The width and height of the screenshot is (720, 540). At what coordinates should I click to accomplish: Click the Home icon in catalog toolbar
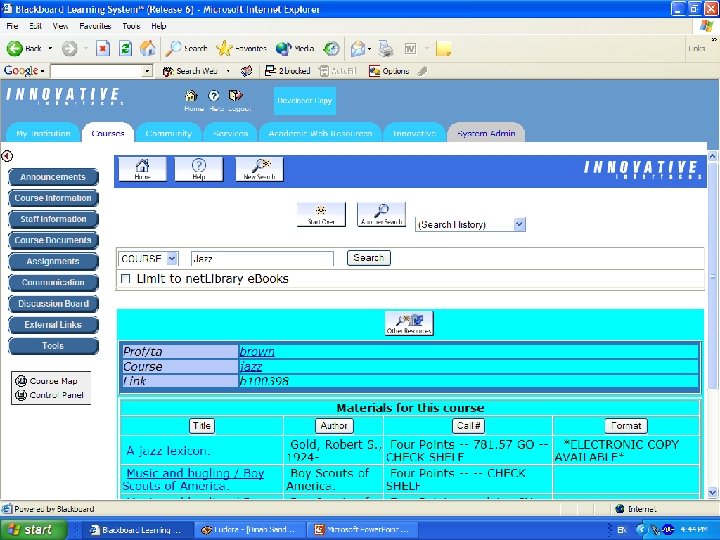(142, 169)
